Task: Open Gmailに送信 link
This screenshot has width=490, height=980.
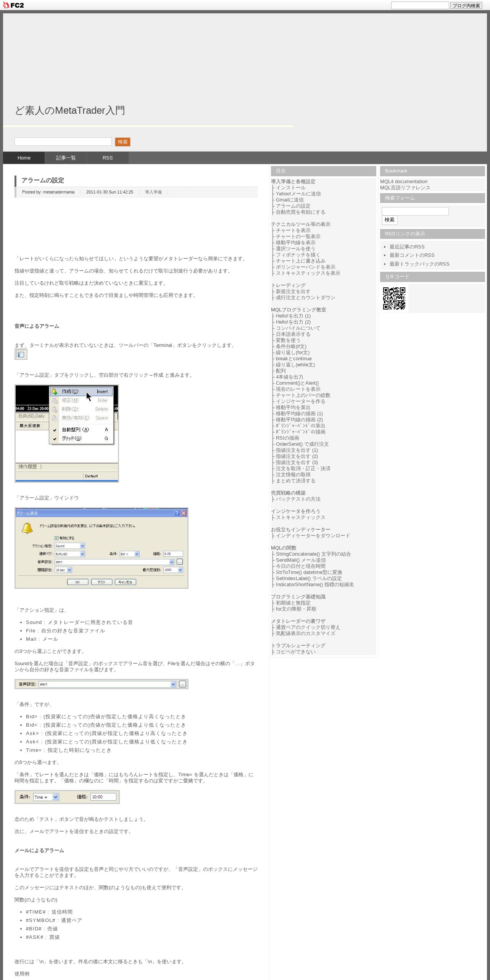Action: pos(290,200)
